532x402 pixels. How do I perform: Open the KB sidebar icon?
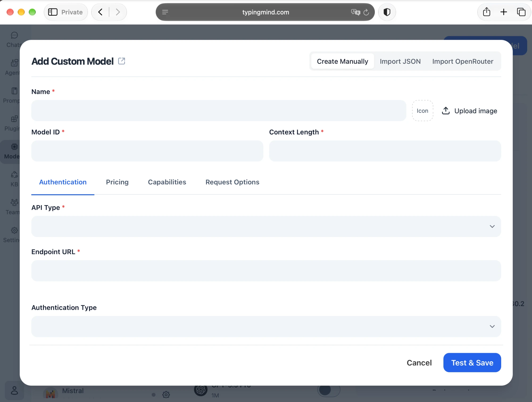(x=14, y=175)
